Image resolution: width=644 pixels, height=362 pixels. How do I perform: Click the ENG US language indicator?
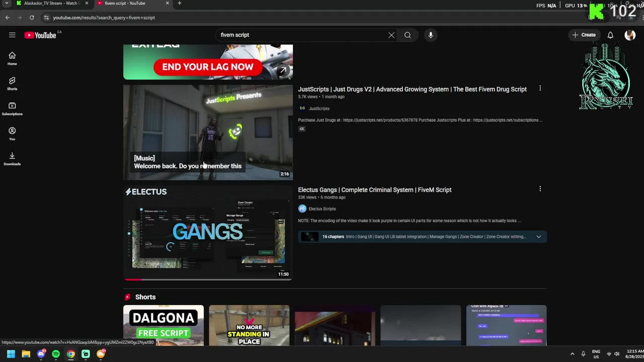[596, 354]
